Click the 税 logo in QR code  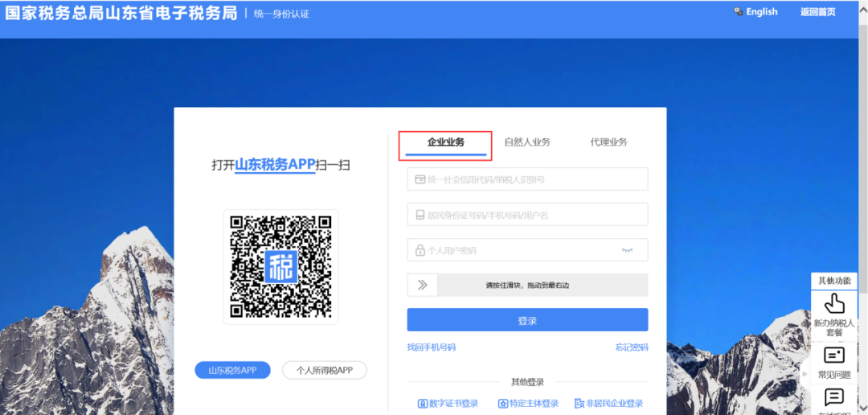click(280, 266)
